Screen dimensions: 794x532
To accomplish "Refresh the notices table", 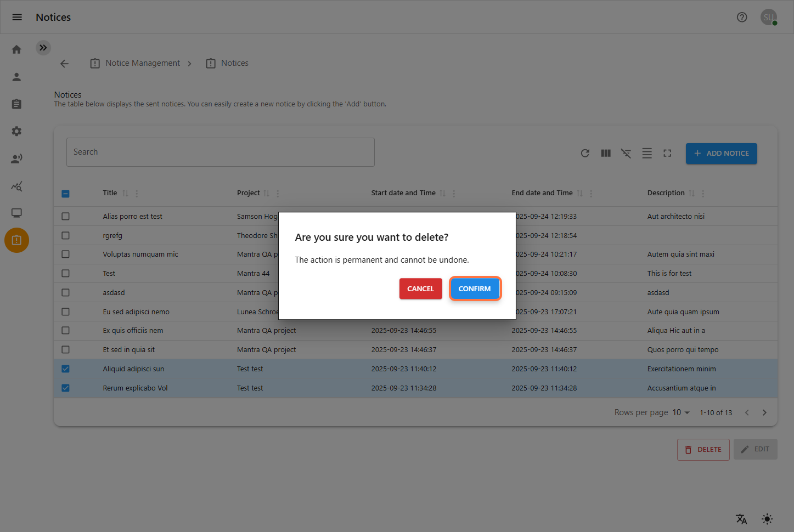I will [585, 153].
